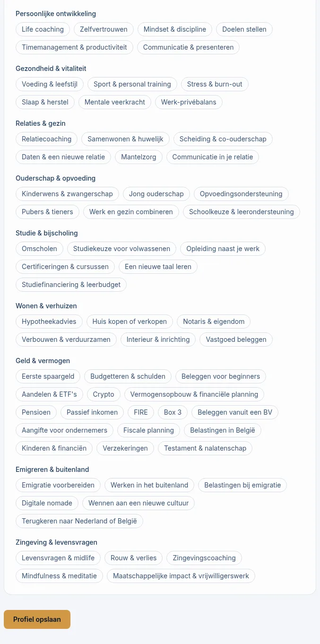Image resolution: width=320 pixels, height=644 pixels.
Task: Toggle Omscholen under Studie & bijscholing
Action: [39, 249]
